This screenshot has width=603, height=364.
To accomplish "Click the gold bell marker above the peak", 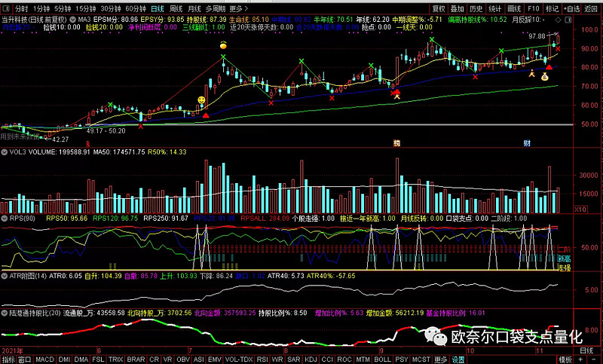I will pos(223,45).
